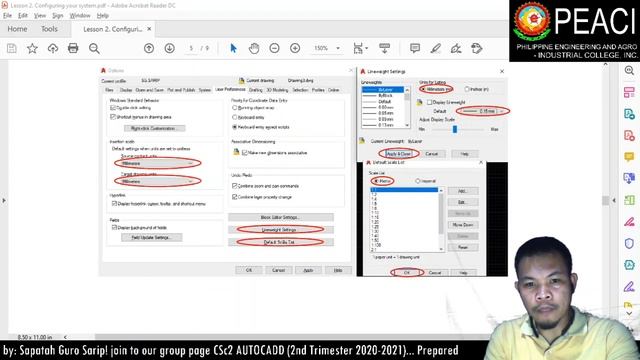Select the Highlight text pen tool
The height and width of the screenshot is (360, 640).
[x=436, y=48]
